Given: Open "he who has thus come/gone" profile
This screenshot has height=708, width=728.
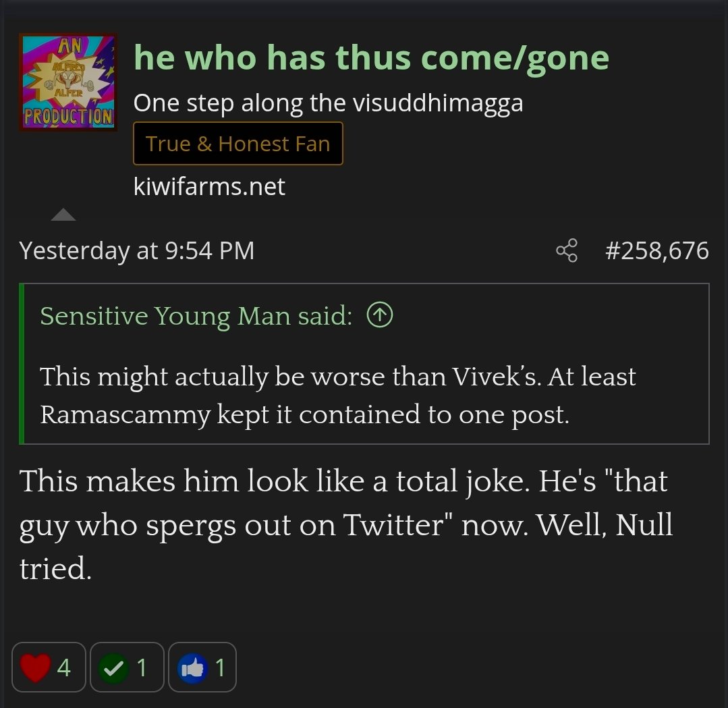Looking at the screenshot, I should 371,58.
